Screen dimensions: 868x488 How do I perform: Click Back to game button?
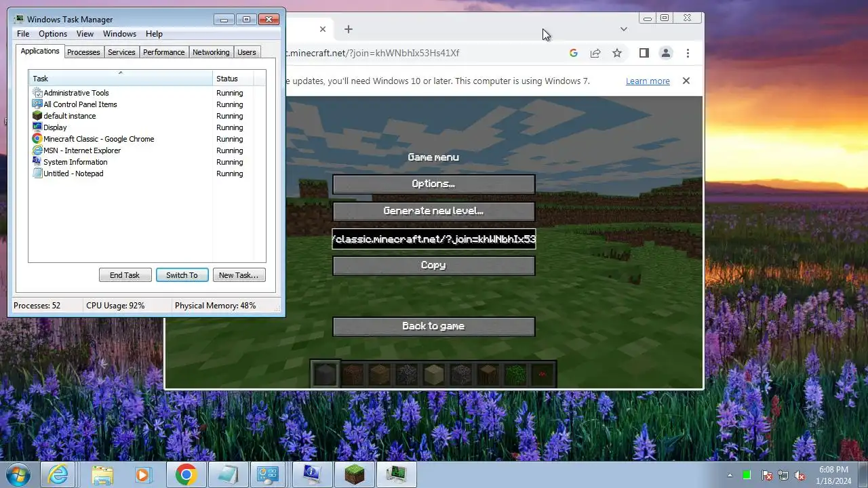click(433, 326)
